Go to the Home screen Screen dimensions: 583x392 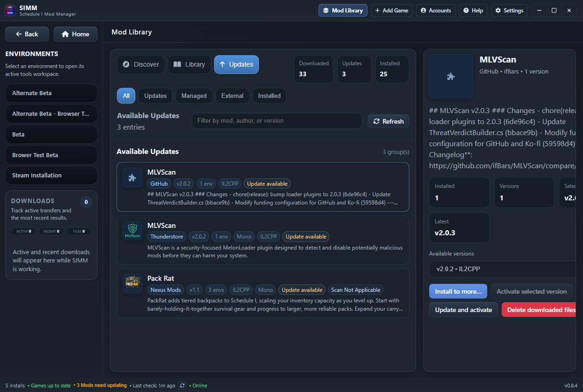pos(75,34)
